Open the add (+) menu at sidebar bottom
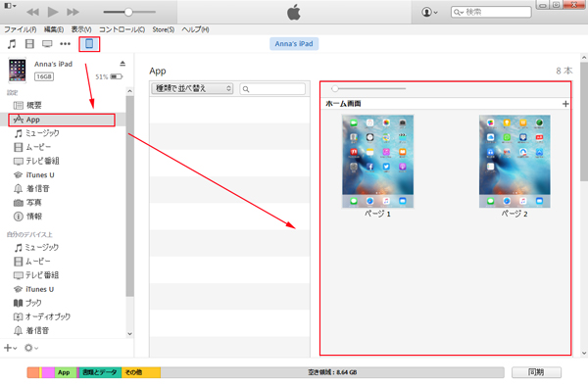588x387 pixels. (10, 348)
